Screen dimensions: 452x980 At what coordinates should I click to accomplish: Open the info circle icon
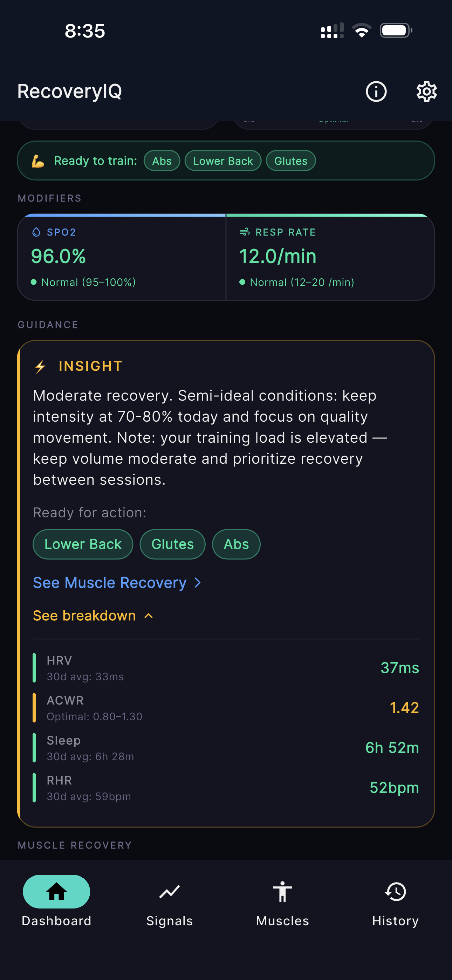click(x=376, y=91)
